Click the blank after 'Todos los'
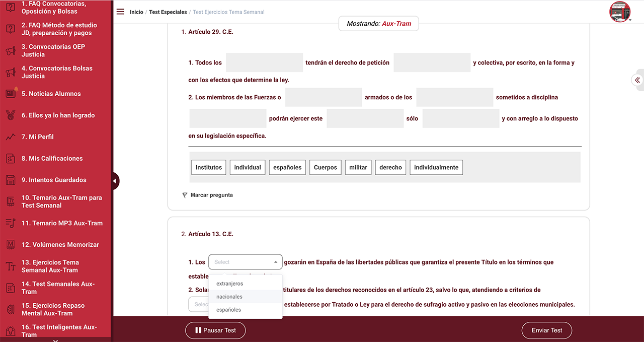Image resolution: width=644 pixels, height=342 pixels. [264, 63]
